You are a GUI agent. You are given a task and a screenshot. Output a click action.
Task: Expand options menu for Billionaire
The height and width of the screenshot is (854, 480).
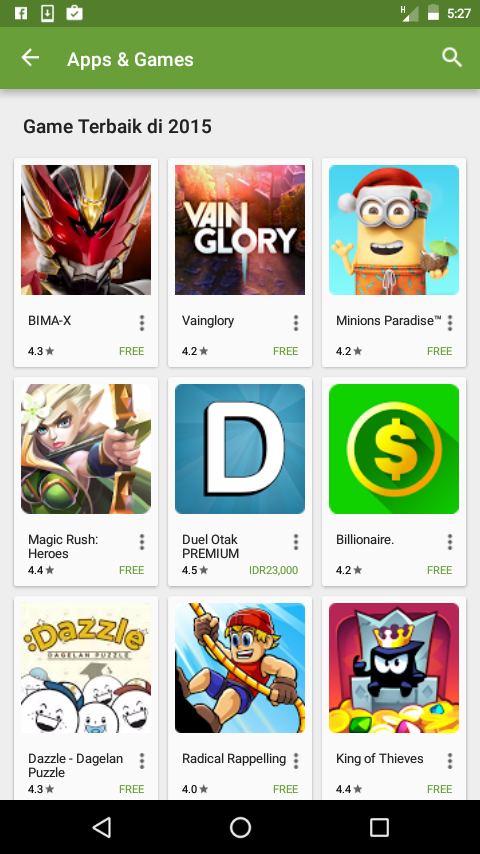450,542
